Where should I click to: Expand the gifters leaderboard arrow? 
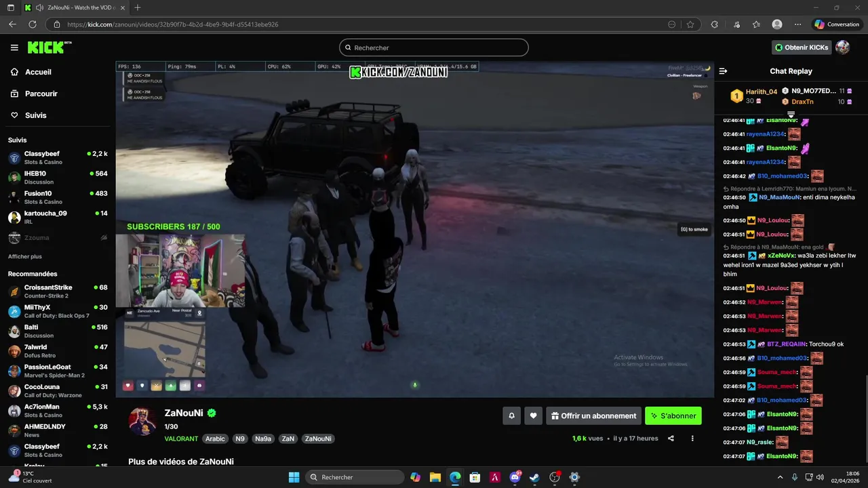[x=791, y=115]
